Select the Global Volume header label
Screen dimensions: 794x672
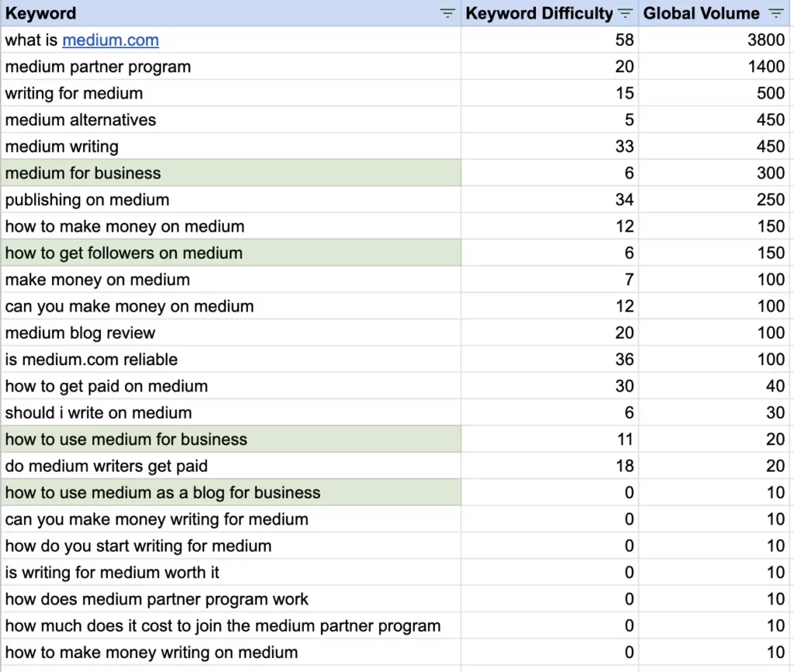(x=702, y=13)
